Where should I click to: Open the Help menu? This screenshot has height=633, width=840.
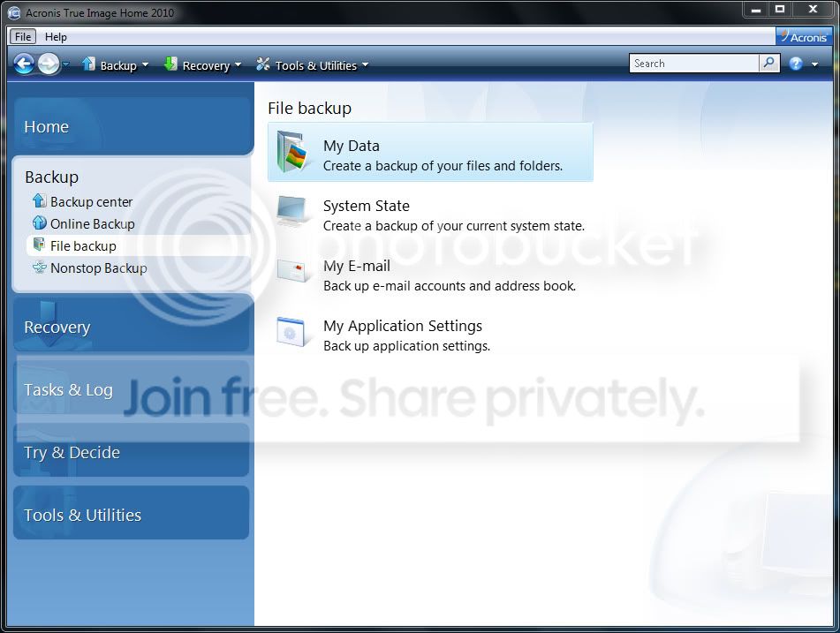pyautogui.click(x=56, y=36)
